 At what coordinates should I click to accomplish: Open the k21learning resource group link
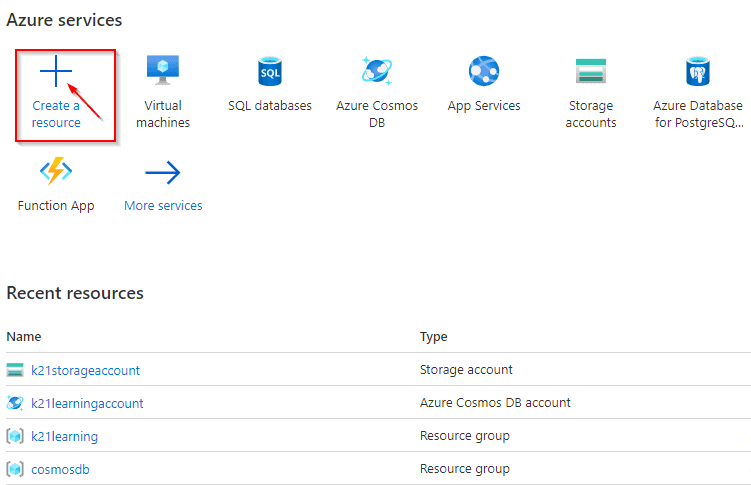64,437
